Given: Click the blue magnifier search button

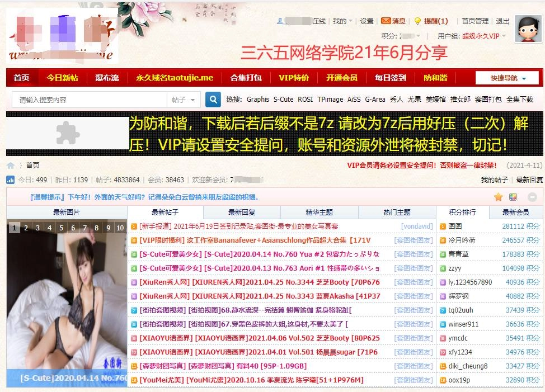Looking at the screenshot, I should [213, 99].
